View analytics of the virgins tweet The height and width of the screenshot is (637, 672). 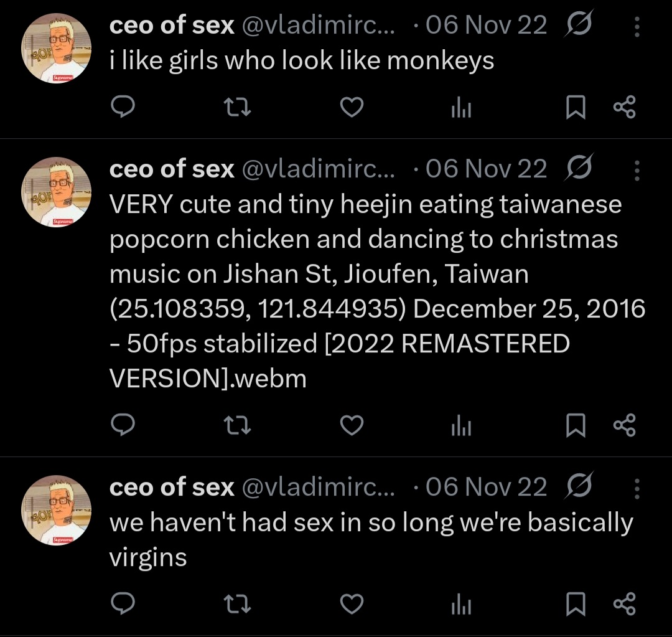462,604
